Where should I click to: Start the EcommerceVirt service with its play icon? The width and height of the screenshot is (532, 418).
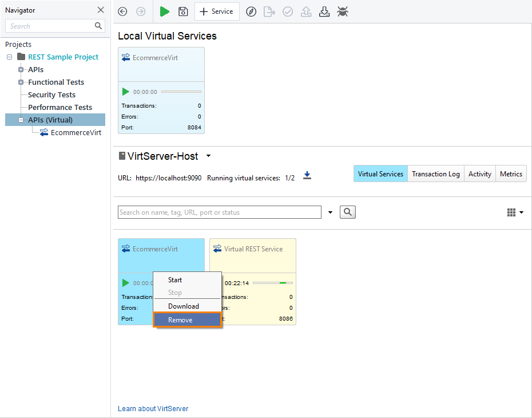pos(125,91)
